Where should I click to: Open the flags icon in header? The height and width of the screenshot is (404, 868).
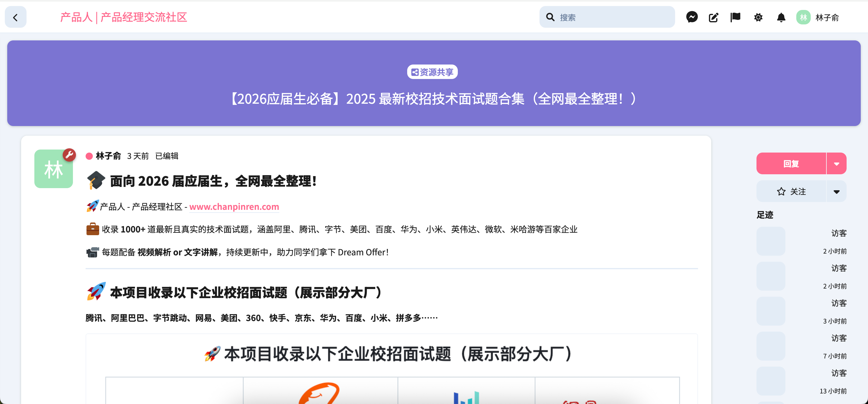click(735, 17)
